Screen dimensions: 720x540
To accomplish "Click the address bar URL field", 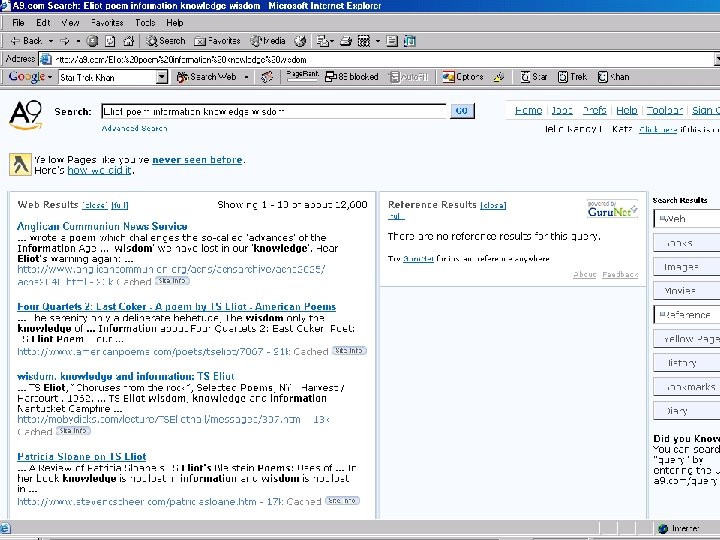I will point(377,59).
